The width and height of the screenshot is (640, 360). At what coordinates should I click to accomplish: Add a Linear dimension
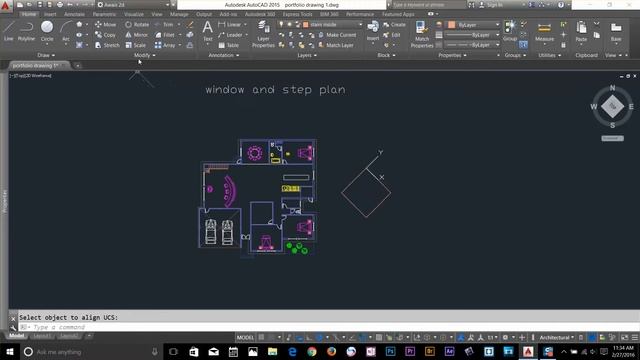pyautogui.click(x=230, y=24)
